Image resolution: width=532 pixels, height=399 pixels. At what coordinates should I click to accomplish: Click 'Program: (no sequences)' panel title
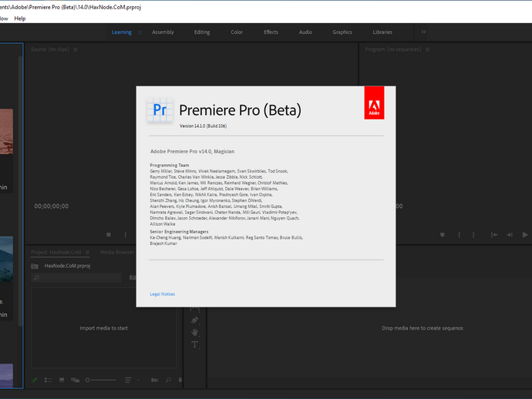pyautogui.click(x=393, y=49)
